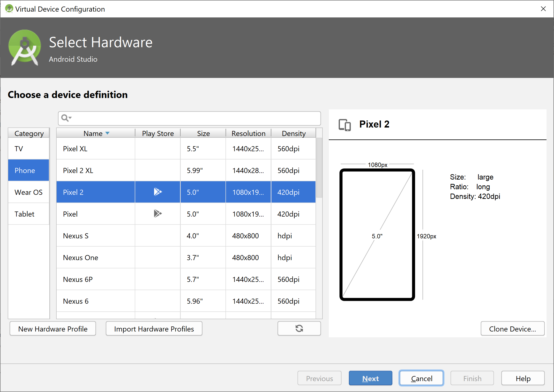Sort the table by the Resolution column header
This screenshot has width=554, height=392.
point(248,133)
